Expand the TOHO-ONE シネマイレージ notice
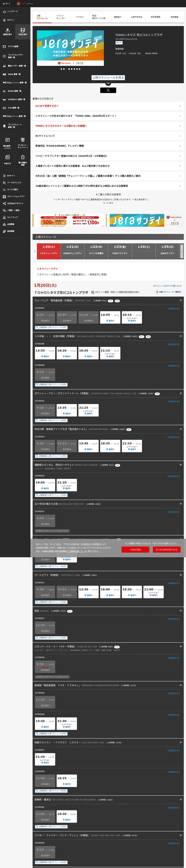 click(108, 116)
